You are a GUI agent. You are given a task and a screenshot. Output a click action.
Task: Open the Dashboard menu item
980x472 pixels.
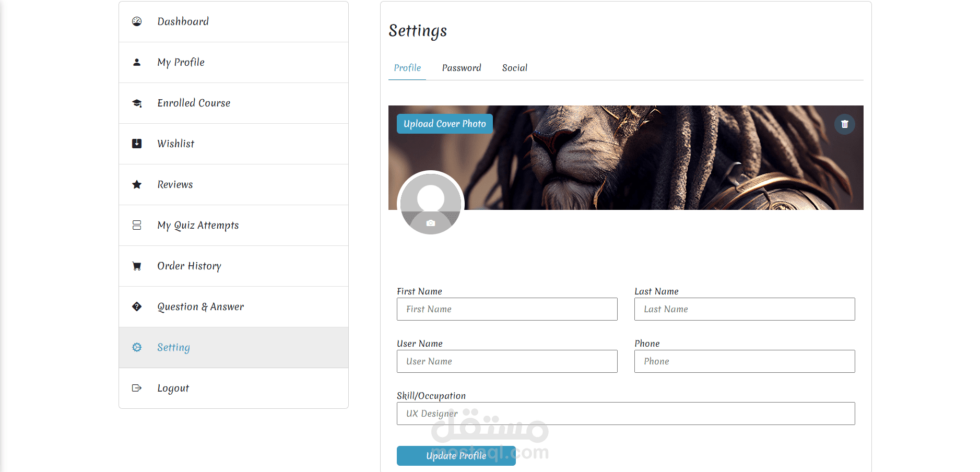click(x=233, y=21)
